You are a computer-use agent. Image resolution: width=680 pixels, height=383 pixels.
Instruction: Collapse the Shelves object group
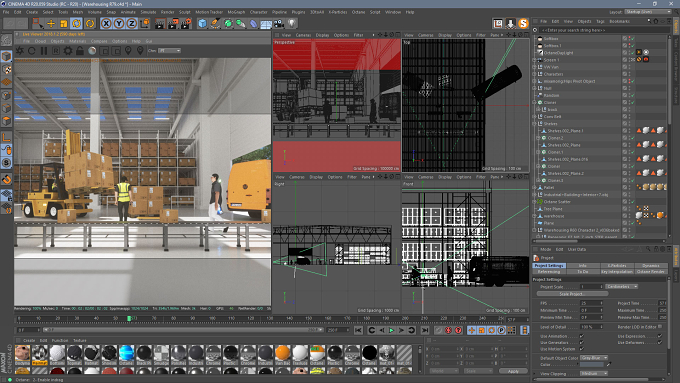click(535, 124)
